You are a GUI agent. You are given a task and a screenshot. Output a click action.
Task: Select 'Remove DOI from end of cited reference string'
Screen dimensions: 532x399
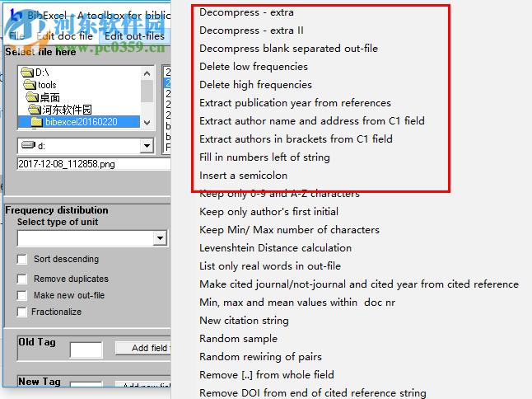313,393
